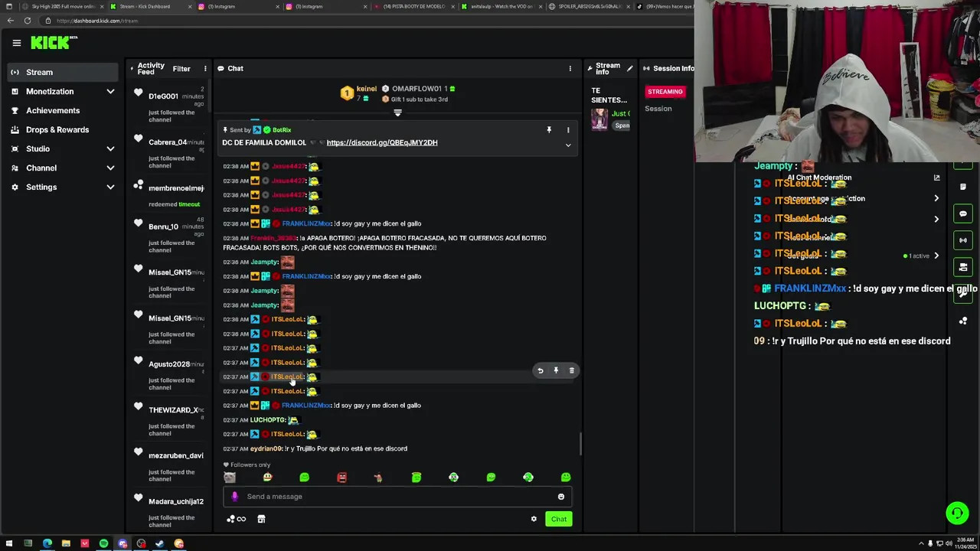Click the document icon in right toolbar
This screenshot has height=551, width=980.
point(963,187)
